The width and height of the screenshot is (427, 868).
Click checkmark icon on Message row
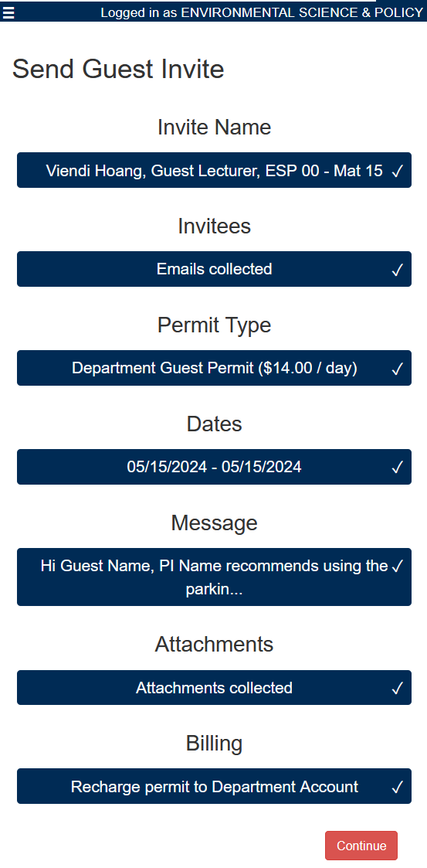(397, 567)
